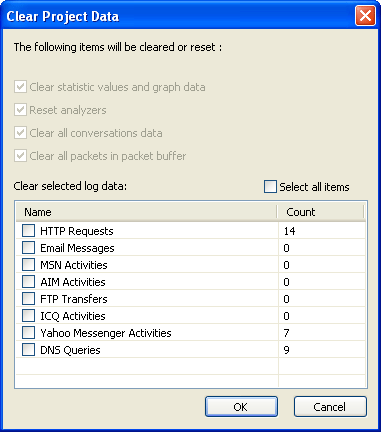
Task: Enable the ICQ Activities checkbox
Action: [28, 316]
